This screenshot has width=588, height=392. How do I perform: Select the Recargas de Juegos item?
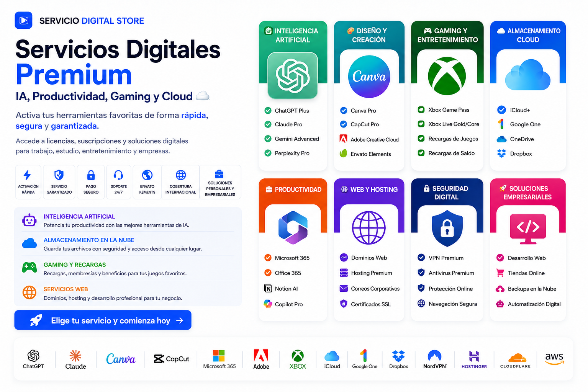point(448,139)
